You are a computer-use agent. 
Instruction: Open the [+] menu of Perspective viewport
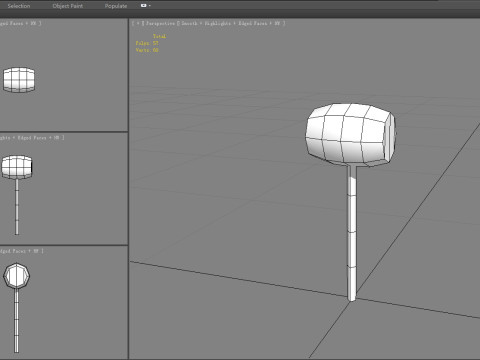(138, 23)
